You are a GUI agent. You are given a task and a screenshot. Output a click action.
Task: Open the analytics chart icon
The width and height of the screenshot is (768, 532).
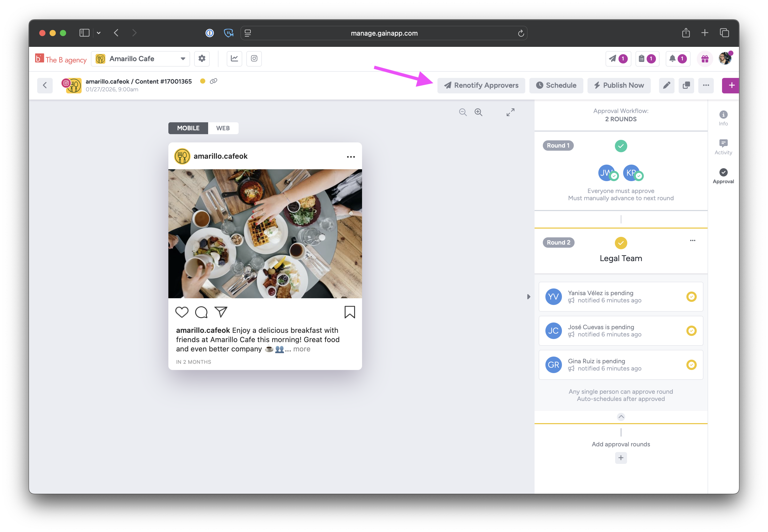(234, 59)
